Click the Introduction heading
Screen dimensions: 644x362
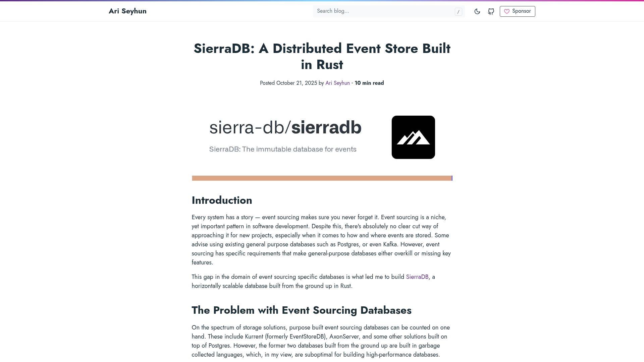tap(222, 200)
